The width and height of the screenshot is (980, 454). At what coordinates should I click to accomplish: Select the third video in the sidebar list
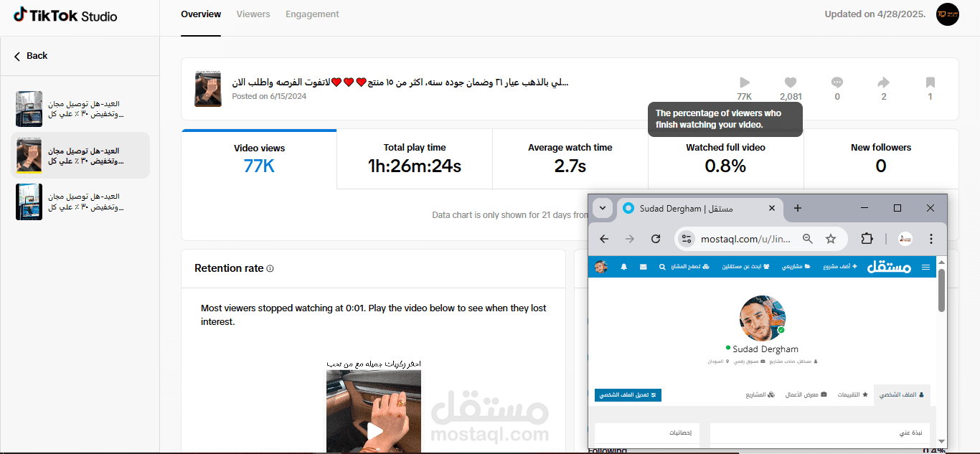[80, 202]
